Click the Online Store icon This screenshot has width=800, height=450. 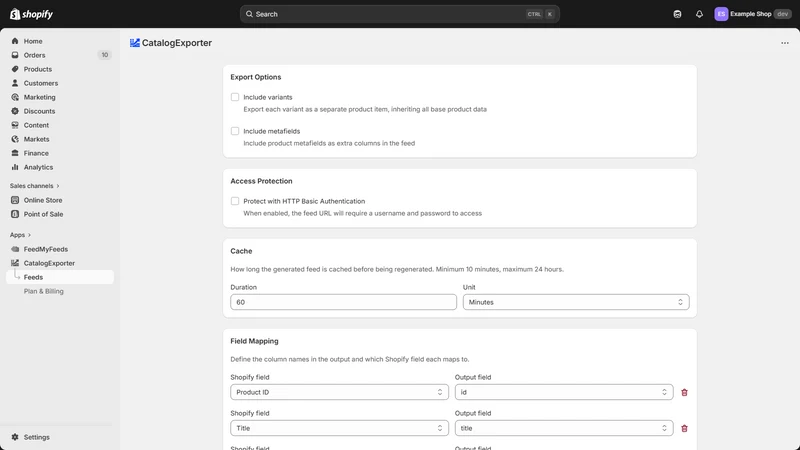15,200
